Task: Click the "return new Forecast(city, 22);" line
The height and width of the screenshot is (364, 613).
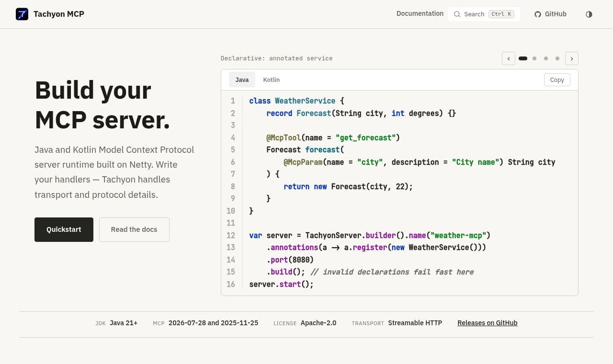Action: [348, 187]
